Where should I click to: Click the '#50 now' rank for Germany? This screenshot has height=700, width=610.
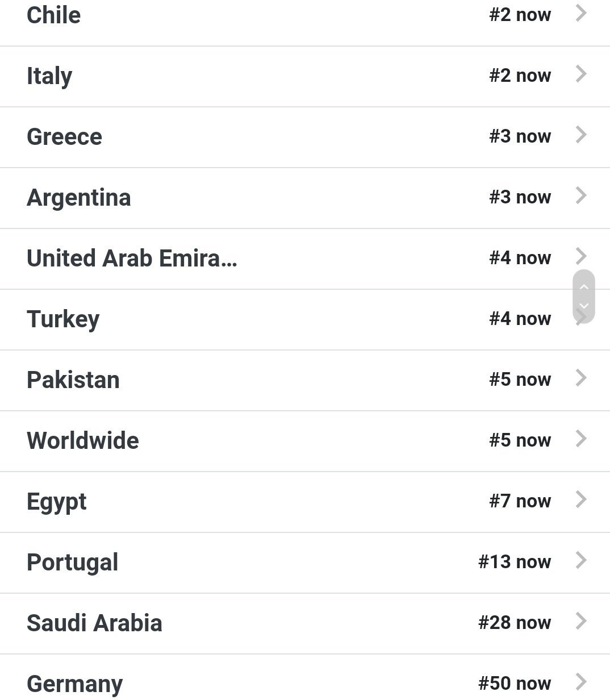[x=514, y=684]
